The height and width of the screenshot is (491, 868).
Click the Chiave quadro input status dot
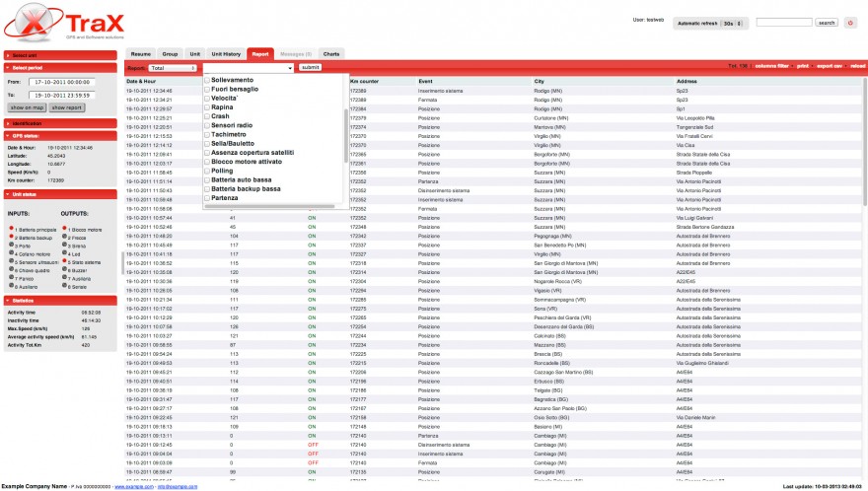(x=11, y=269)
